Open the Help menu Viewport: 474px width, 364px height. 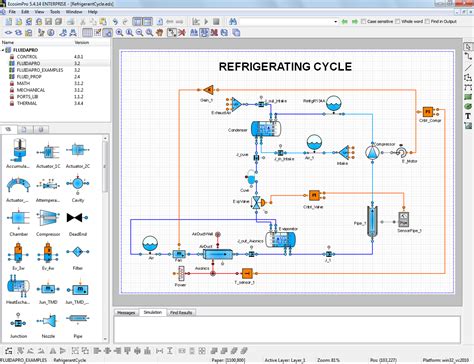tap(92, 12)
